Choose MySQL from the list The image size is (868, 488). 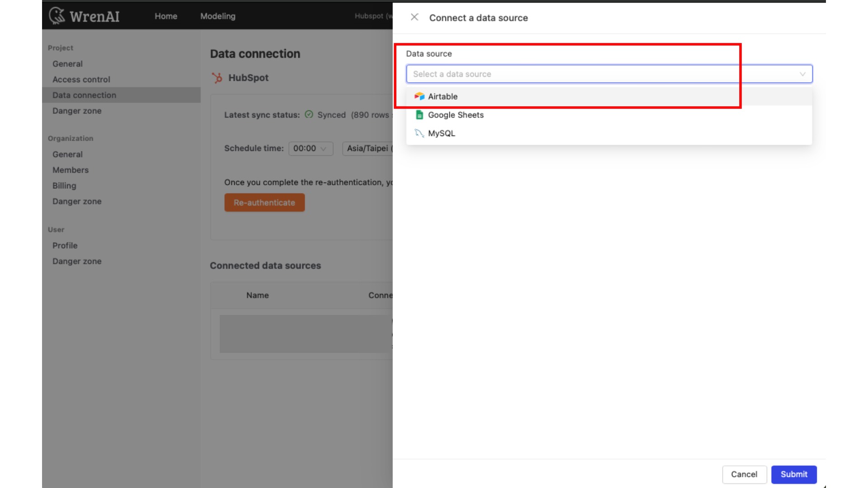[609, 133]
